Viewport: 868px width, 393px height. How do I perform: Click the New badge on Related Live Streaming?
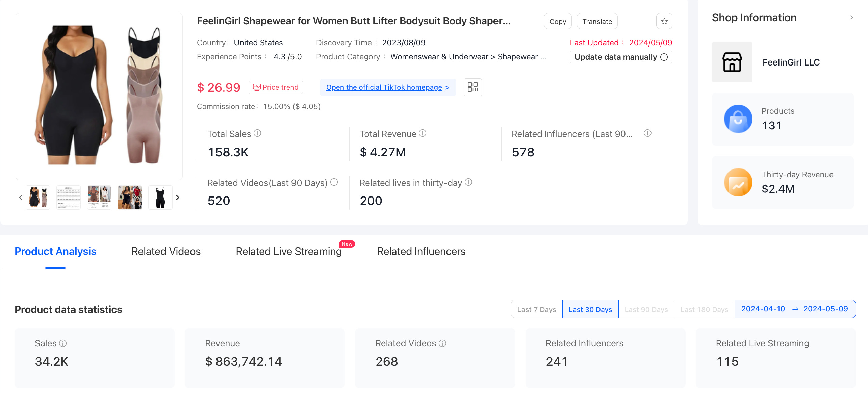coord(347,244)
